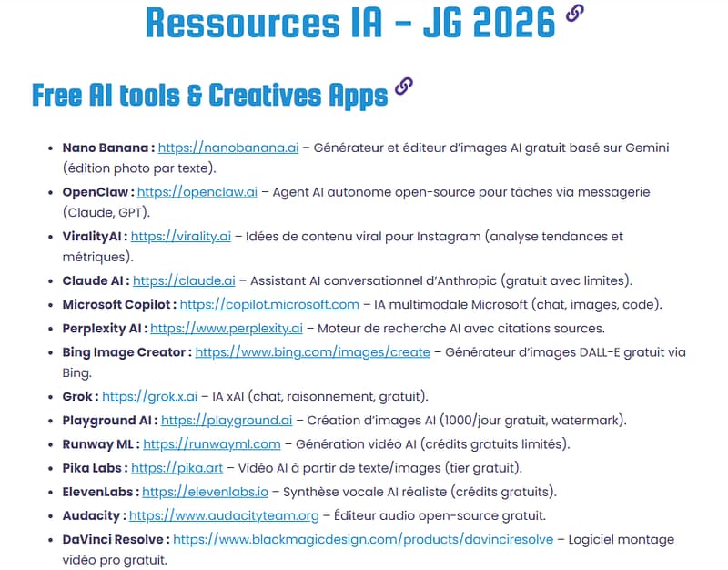This screenshot has width=728, height=570.
Task: Open the elevenlabs.io link
Action: [x=205, y=492]
